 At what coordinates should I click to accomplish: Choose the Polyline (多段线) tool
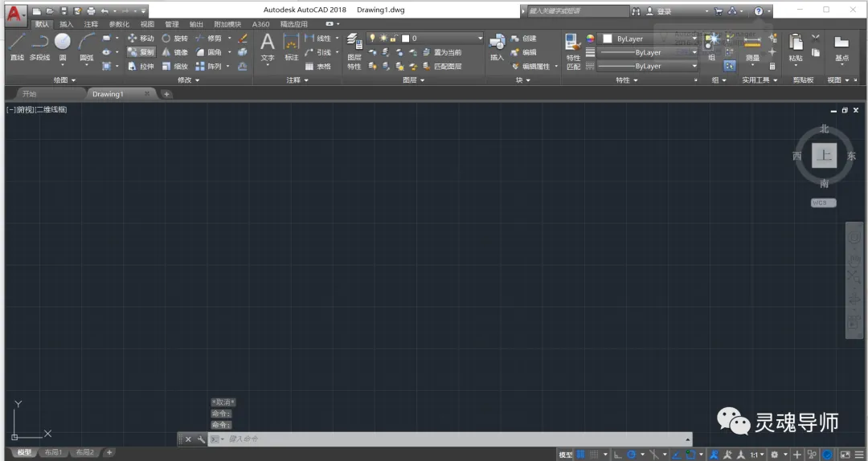40,47
